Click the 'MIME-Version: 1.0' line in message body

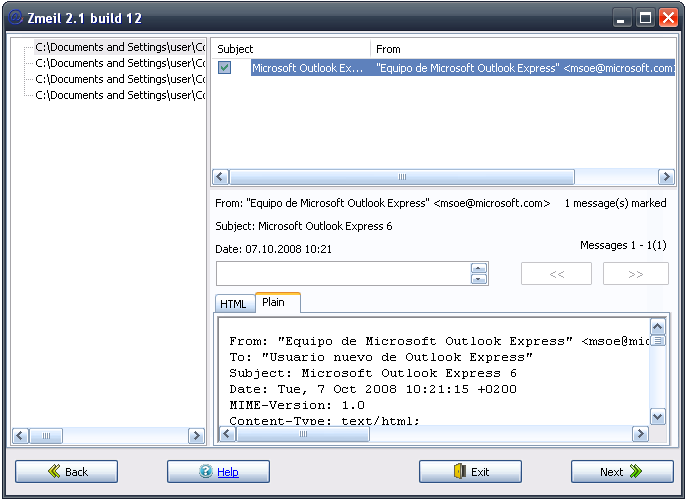point(297,405)
